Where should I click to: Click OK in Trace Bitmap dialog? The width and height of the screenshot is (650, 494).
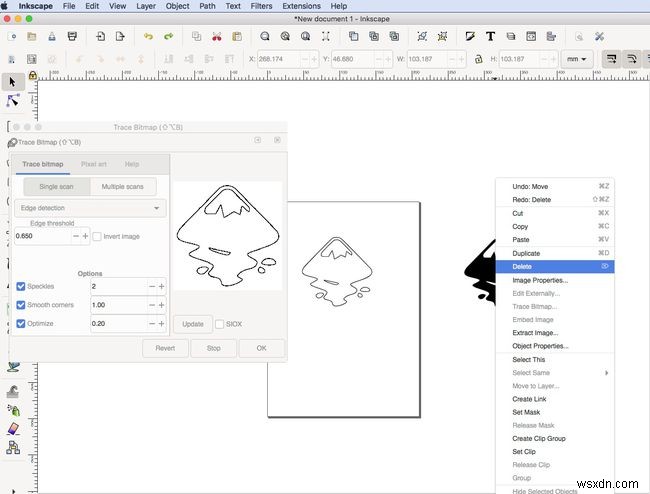261,348
